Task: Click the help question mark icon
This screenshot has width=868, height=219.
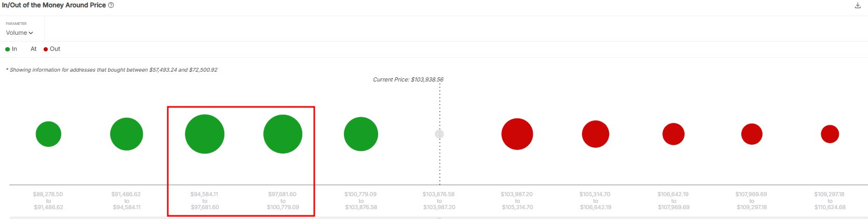Action: [x=111, y=5]
